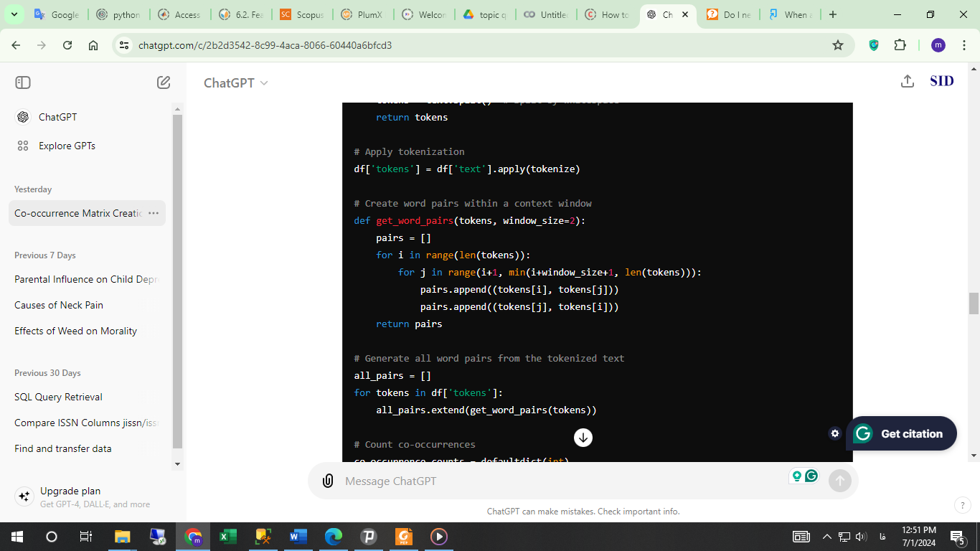Open Co-occurrence Matrix Creation chat
The width and height of the screenshot is (980, 551).
pyautogui.click(x=77, y=213)
